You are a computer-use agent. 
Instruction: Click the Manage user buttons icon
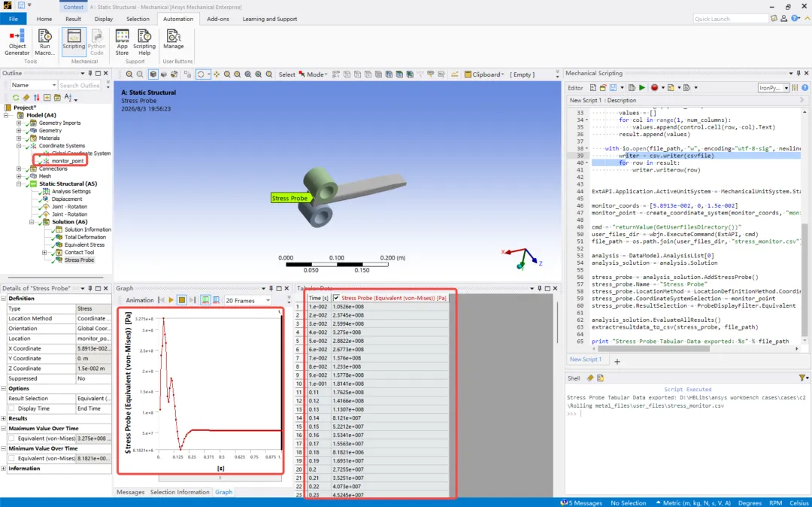click(x=174, y=39)
